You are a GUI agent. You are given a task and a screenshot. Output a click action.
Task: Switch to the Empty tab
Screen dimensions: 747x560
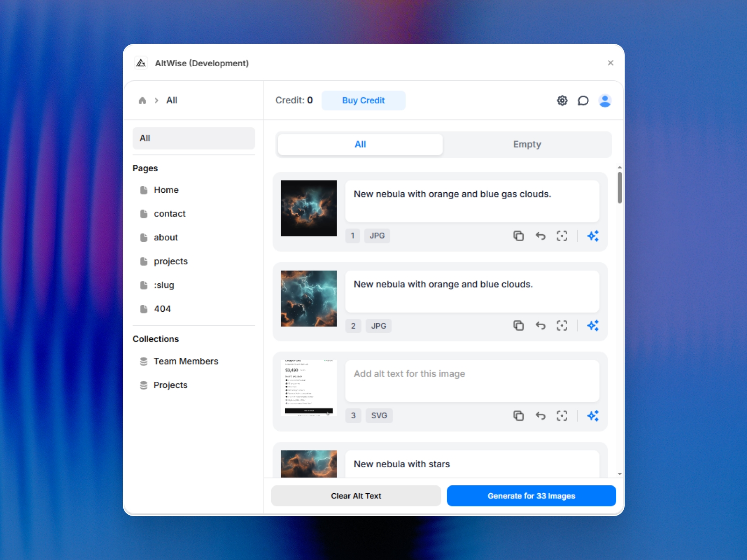coord(527,144)
